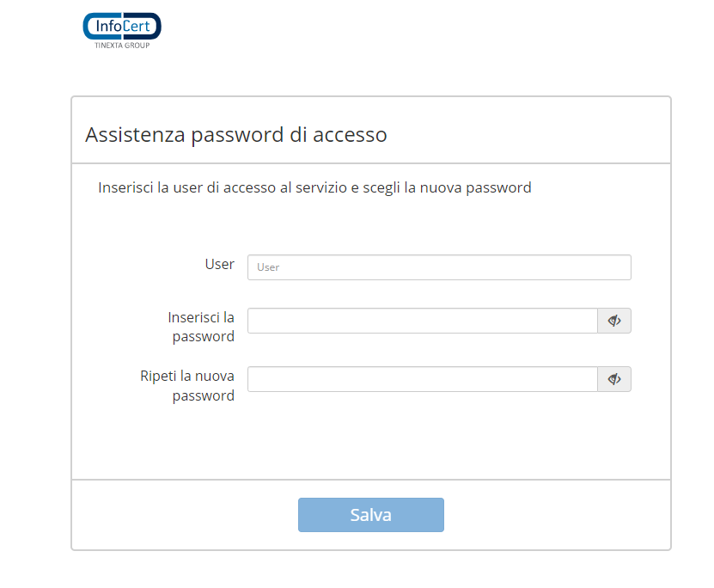Click into the 'Inserisci la password' field
This screenshot has width=714, height=588.
[x=422, y=321]
